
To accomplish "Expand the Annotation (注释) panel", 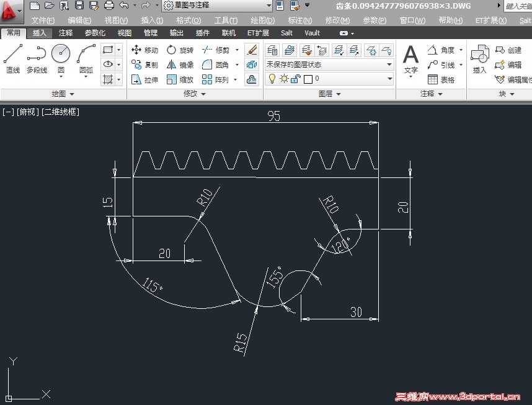I will [431, 94].
